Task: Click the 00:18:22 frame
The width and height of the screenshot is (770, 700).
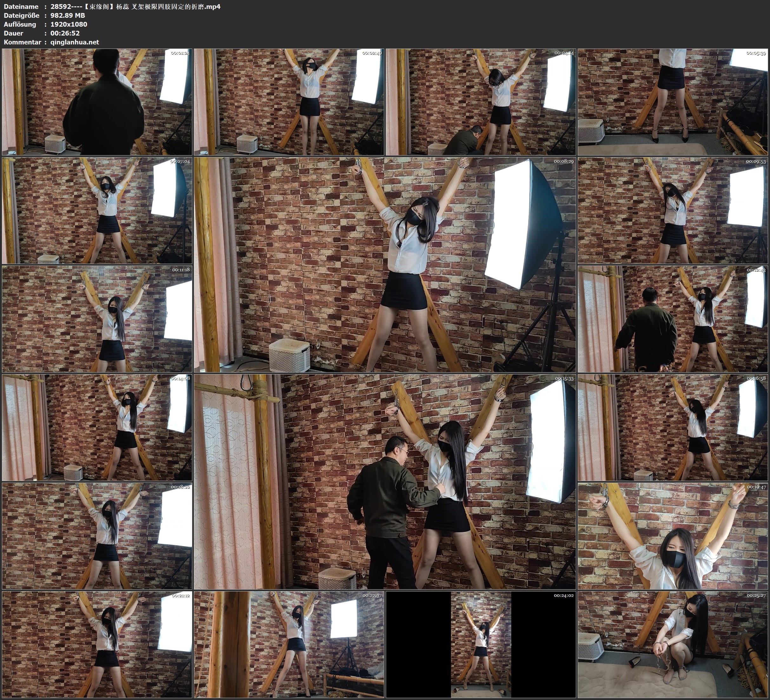Action: click(97, 536)
